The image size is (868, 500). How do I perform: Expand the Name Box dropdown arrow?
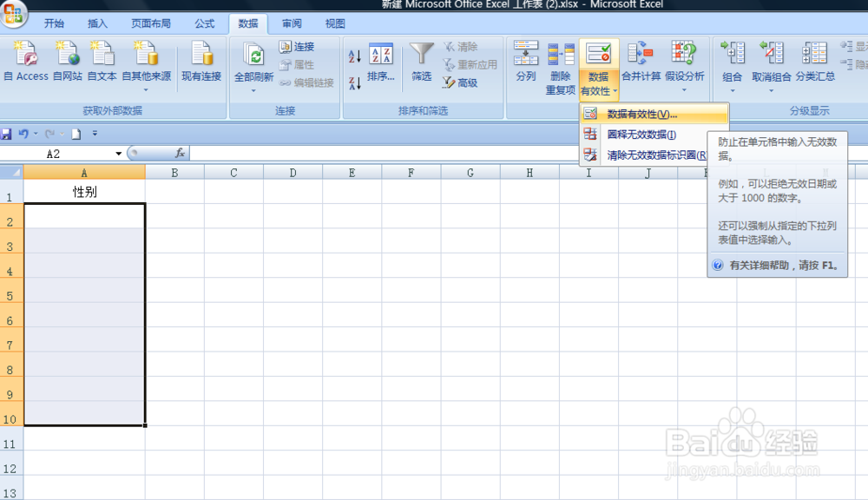point(118,154)
